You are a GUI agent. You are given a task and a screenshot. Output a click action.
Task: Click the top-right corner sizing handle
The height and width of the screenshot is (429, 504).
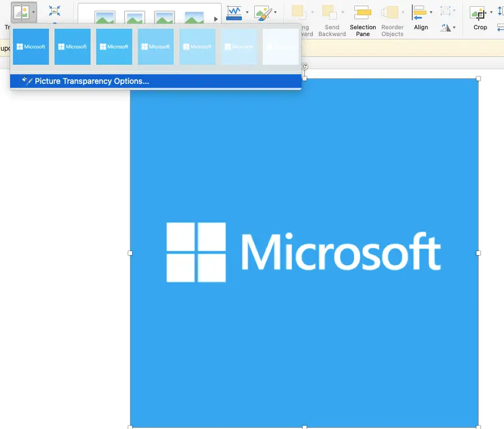point(478,78)
